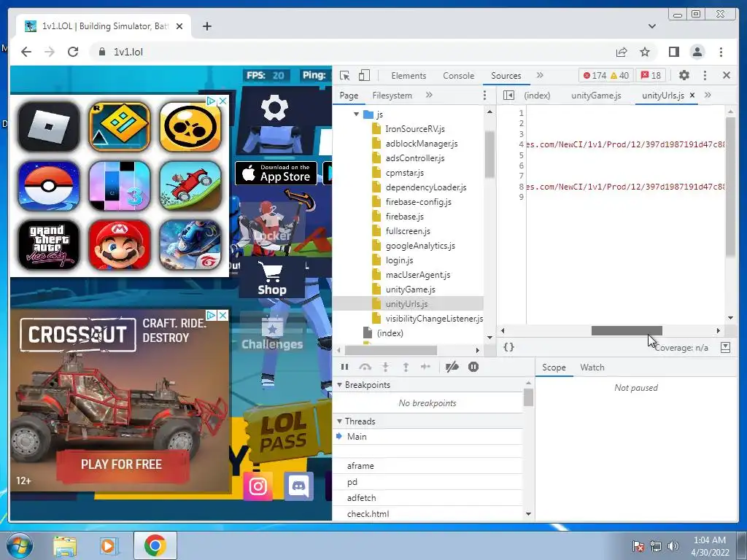Click Download on the App Store badge
This screenshot has height=560, width=747.
276,174
